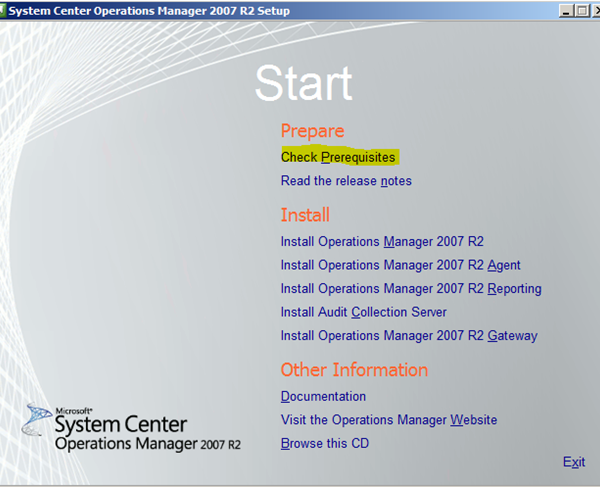
Task: Launch Install Operations Manager 2007 R2 Reporting
Action: (411, 289)
